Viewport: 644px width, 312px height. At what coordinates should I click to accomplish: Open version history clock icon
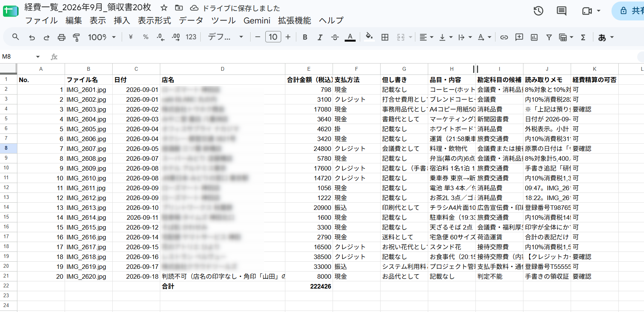tap(539, 11)
